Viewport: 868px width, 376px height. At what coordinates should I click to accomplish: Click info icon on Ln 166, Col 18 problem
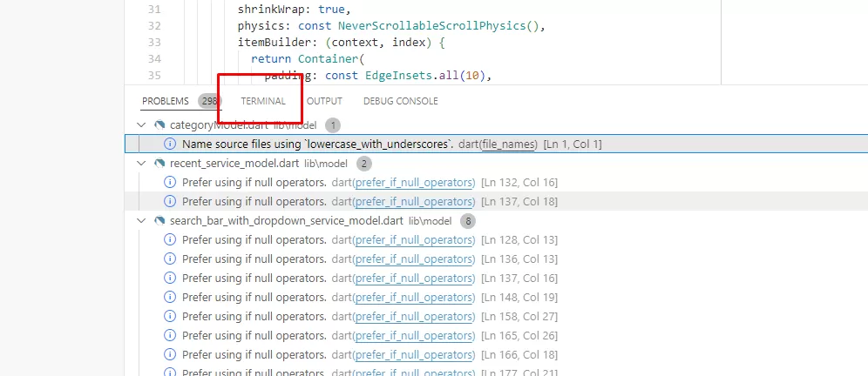pos(170,355)
